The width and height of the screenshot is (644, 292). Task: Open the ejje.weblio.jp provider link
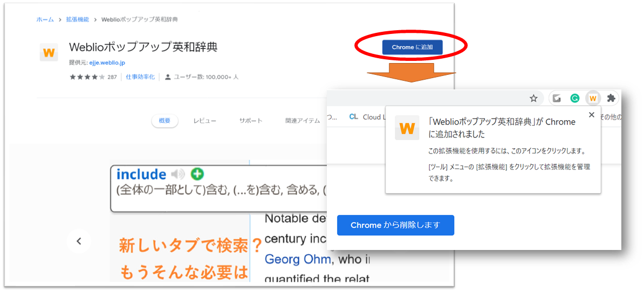tap(107, 62)
